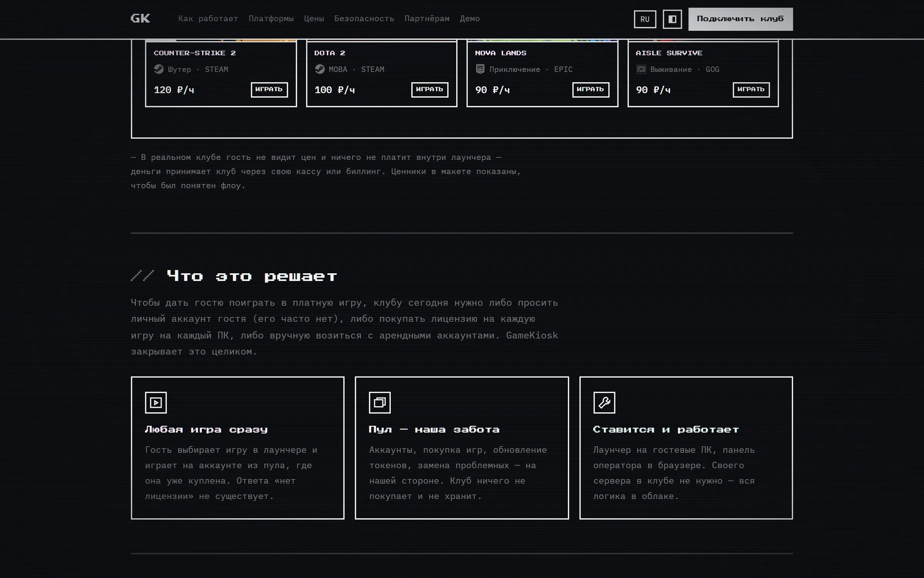Click the Приключение · EPIC label
Viewport: 924px width, 578px height.
(x=531, y=69)
